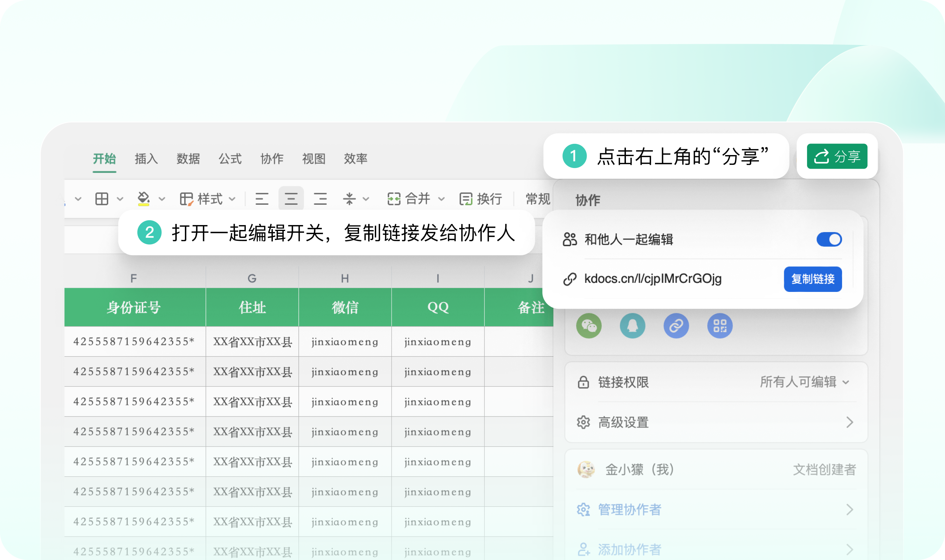Toggle 和他人一起编辑 switch

(x=829, y=239)
